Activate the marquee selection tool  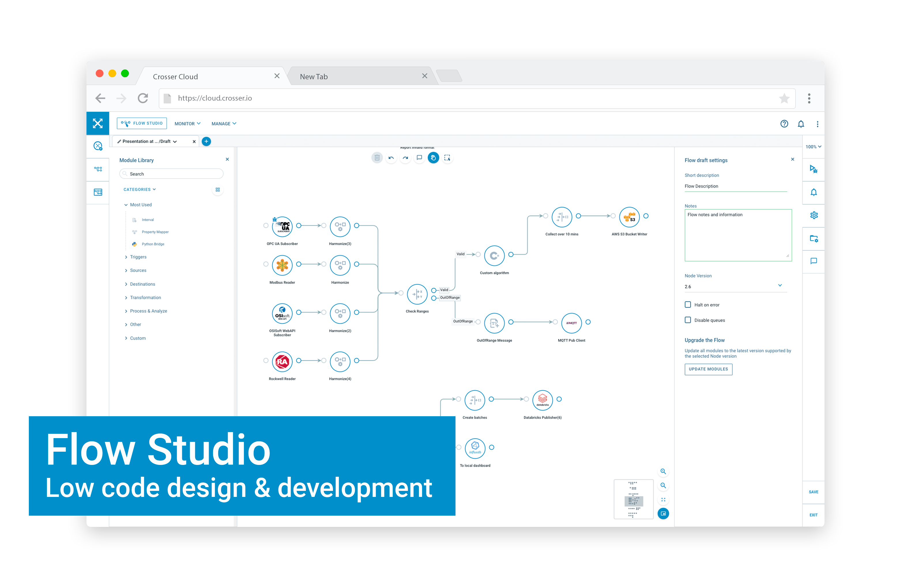click(x=447, y=158)
